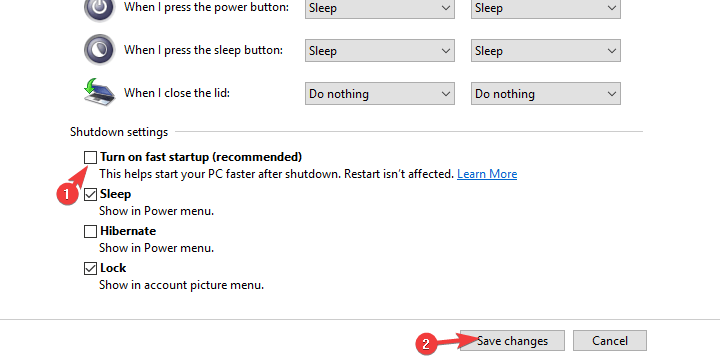This screenshot has width=720, height=360.
Task: Open the Learn More link
Action: (x=487, y=174)
